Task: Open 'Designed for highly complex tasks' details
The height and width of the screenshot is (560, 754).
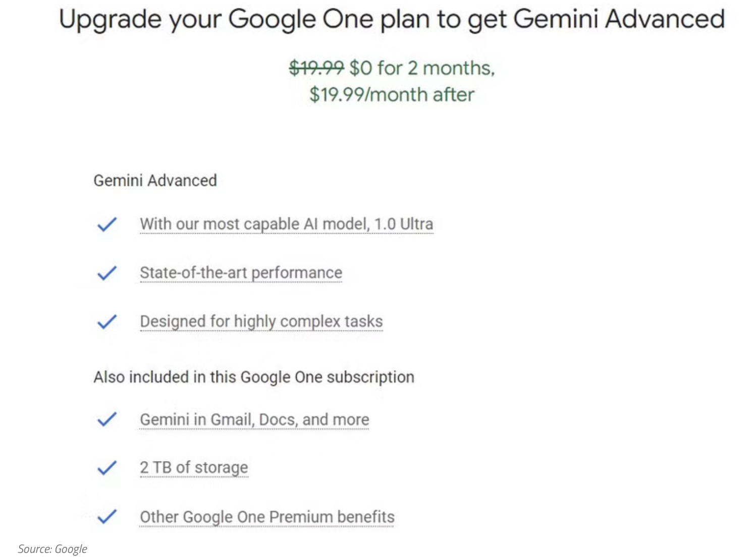Action: [261, 321]
